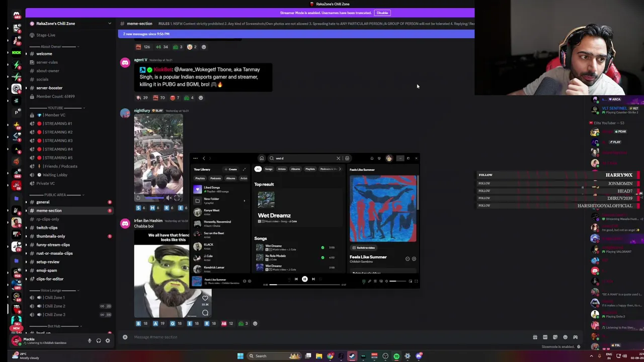Open the apps controller icon in message bar
Viewport: 644px width, 362px height.
pos(575,337)
